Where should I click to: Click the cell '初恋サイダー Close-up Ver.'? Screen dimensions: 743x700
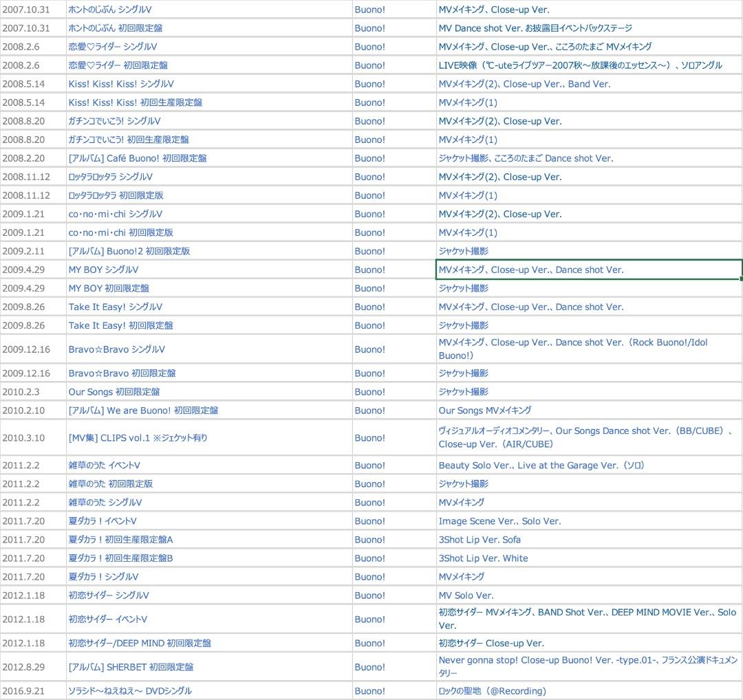coord(589,643)
